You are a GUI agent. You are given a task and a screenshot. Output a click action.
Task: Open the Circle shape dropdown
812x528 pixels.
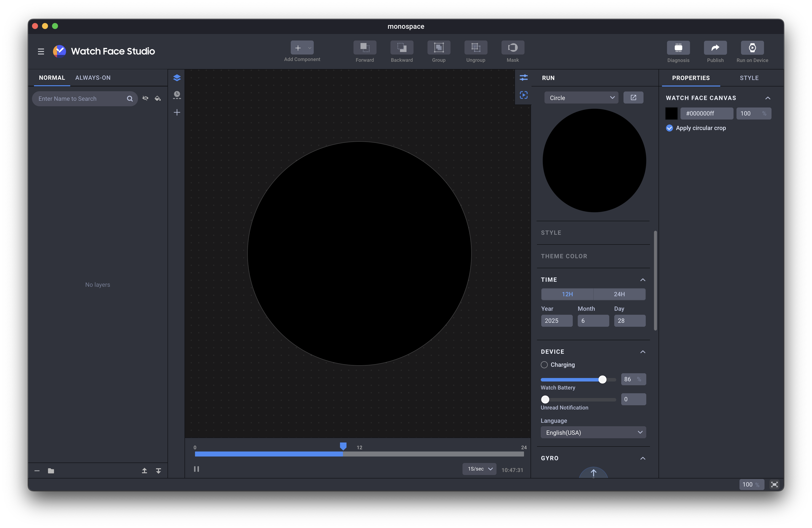pos(581,98)
